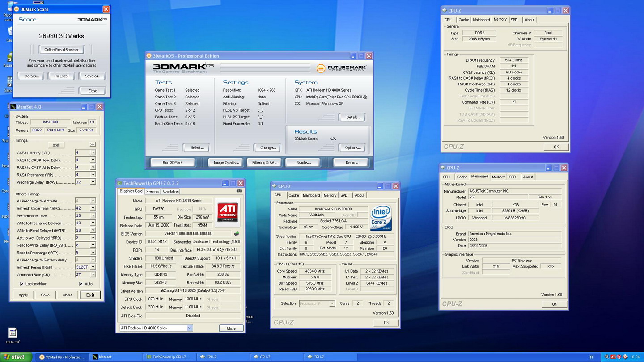Click the MemSet 4.0 title bar icon
This screenshot has height=362, width=644.
(x=13, y=107)
